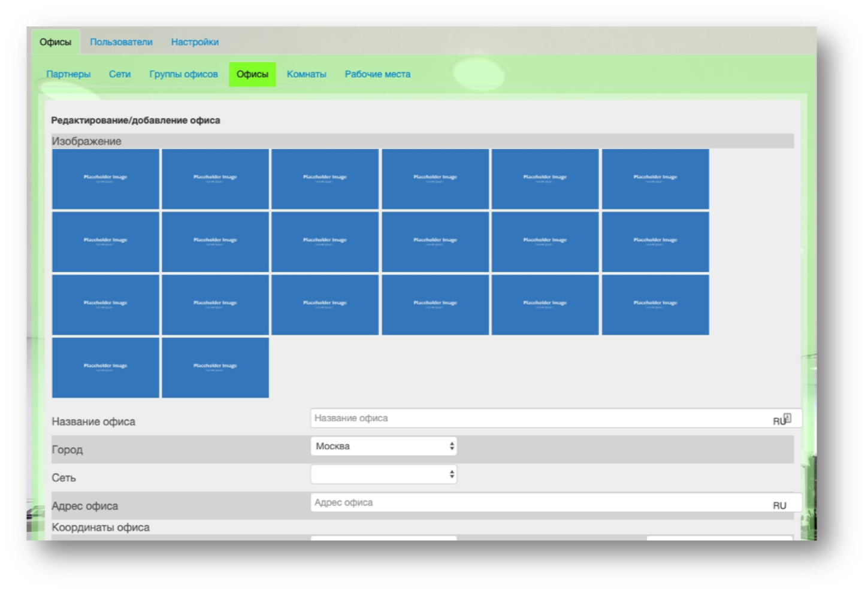This screenshot has height=591, width=868.
Task: Go to the Партнеры sub-tab
Action: pyautogui.click(x=68, y=74)
